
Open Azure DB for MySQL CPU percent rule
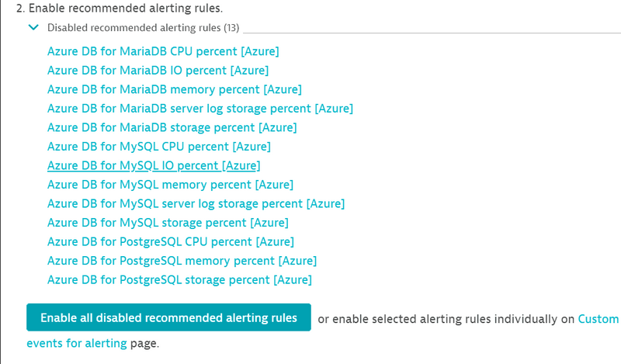158,147
